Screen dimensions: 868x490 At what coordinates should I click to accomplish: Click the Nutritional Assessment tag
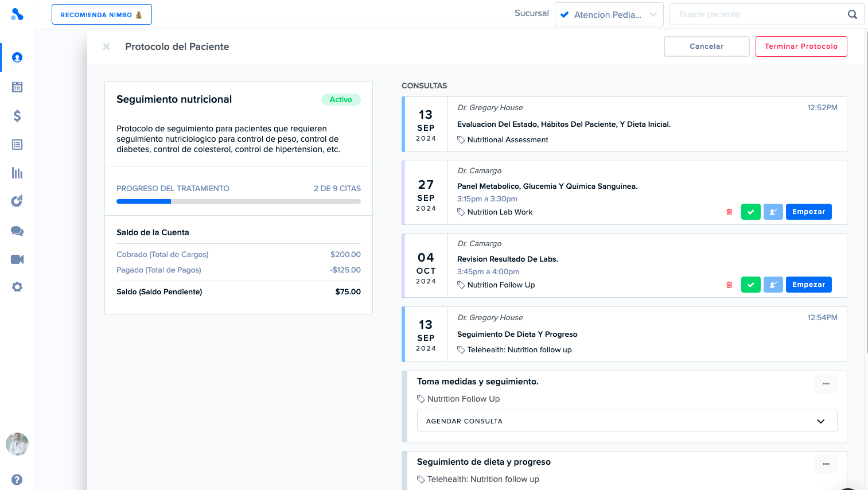(x=503, y=139)
